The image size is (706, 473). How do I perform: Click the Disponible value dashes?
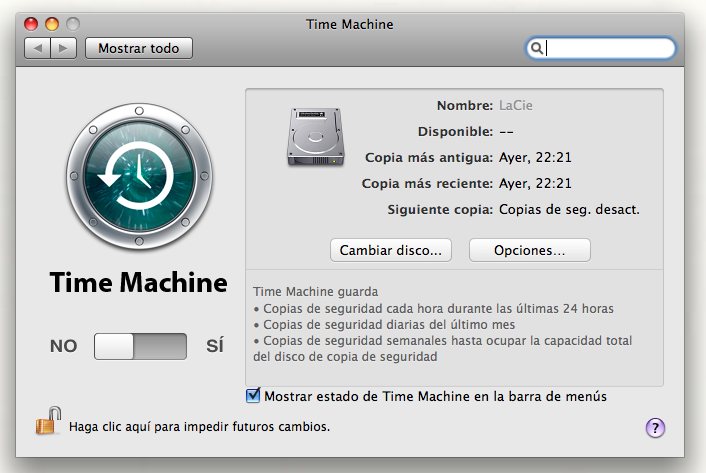click(x=507, y=132)
